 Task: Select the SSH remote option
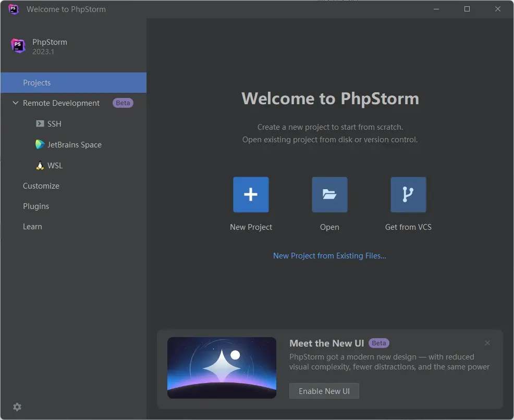click(x=54, y=123)
